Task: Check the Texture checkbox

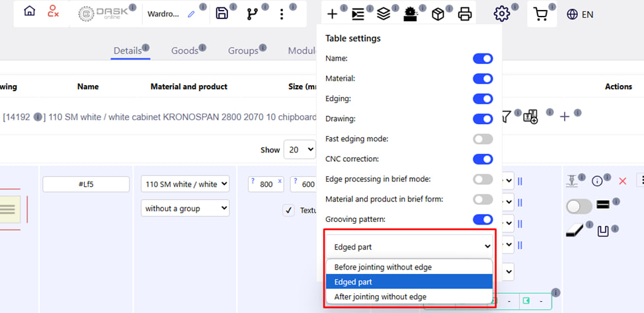Action: point(288,210)
